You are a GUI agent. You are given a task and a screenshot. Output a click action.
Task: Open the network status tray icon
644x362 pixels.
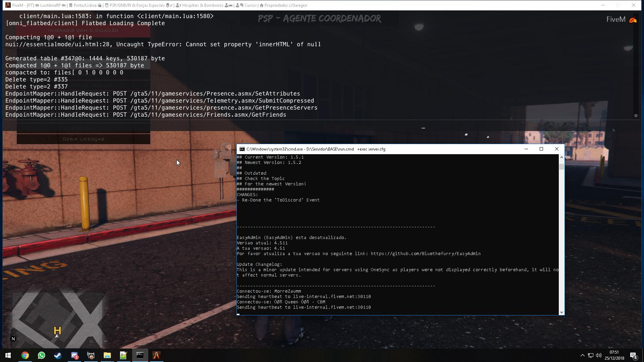591,355
